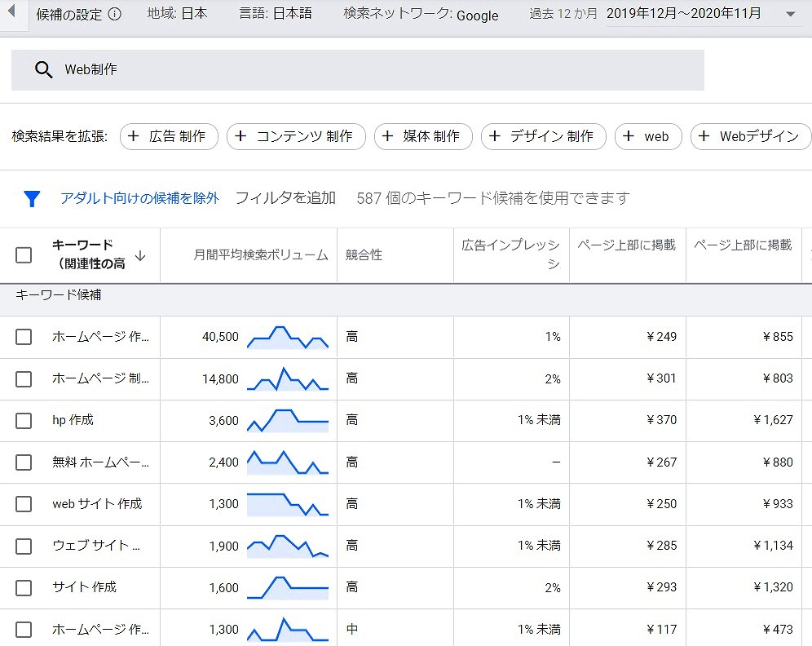This screenshot has width=812, height=646.
Task: Click アダルト向けの候補を除外 filter link
Action: (139, 197)
